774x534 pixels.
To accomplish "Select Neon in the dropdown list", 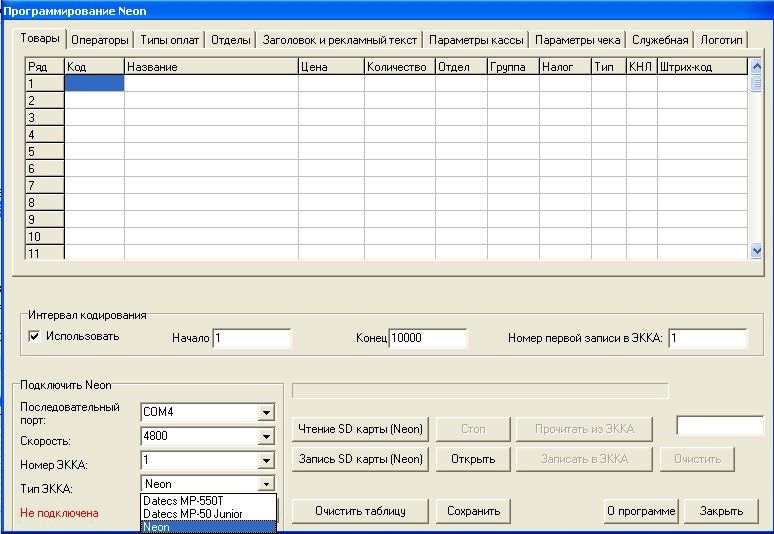I will click(x=208, y=527).
